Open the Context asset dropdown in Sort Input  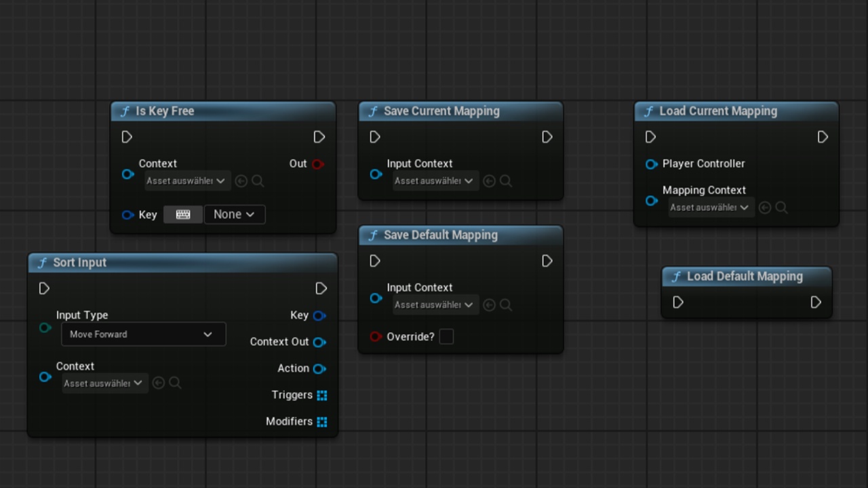tap(104, 383)
